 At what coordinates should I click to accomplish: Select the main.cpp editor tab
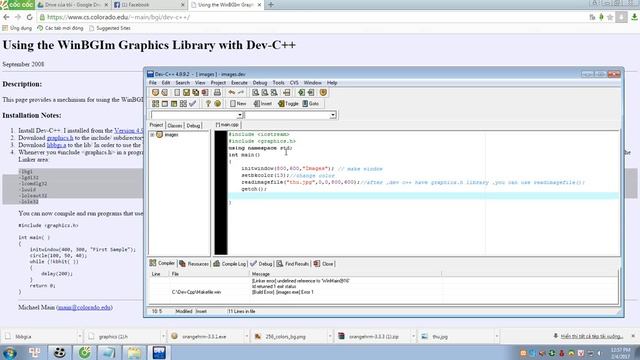click(227, 124)
